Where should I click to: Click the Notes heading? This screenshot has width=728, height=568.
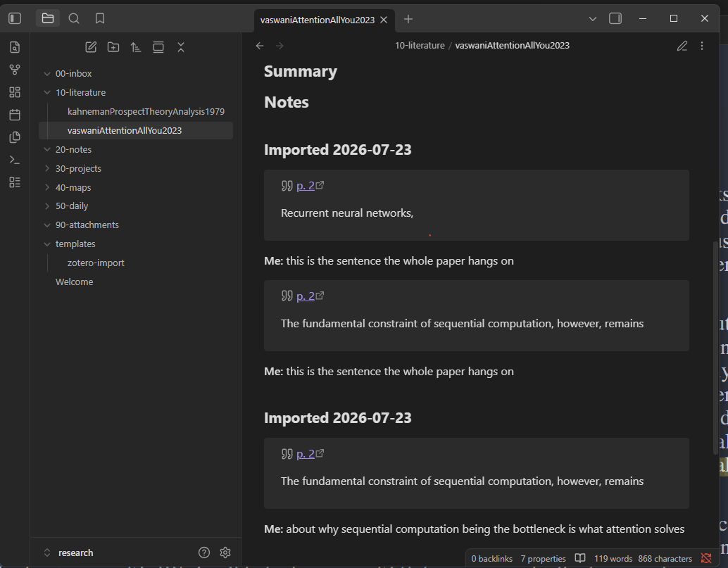click(x=287, y=102)
